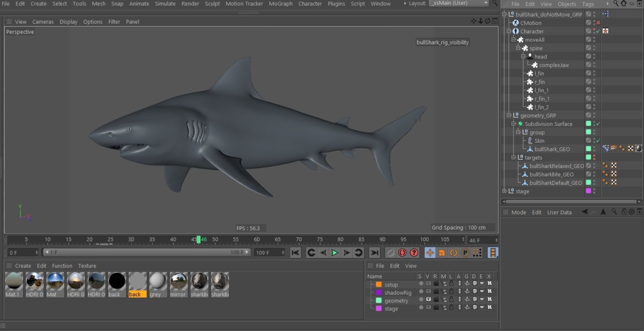This screenshot has width=644, height=331.
Task: Select the mirror material thumbnail
Action: (179, 285)
